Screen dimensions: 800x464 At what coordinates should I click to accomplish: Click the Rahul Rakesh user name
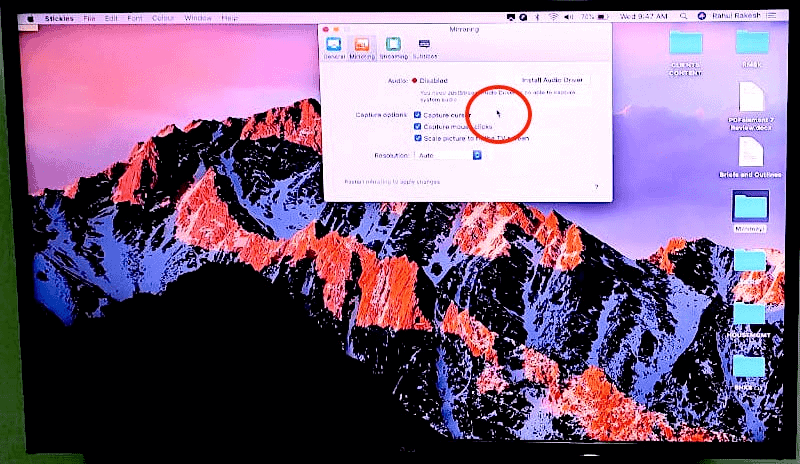pos(736,16)
